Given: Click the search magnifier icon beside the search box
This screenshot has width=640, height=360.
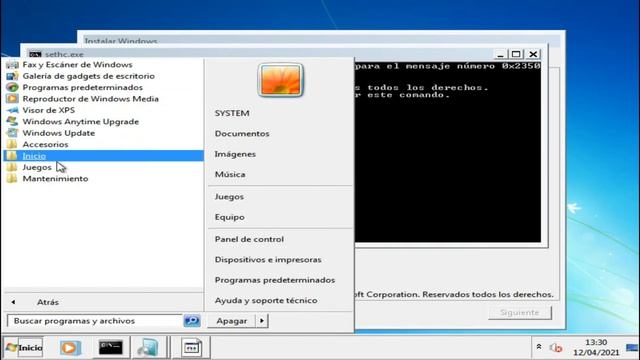Looking at the screenshot, I should 192,321.
